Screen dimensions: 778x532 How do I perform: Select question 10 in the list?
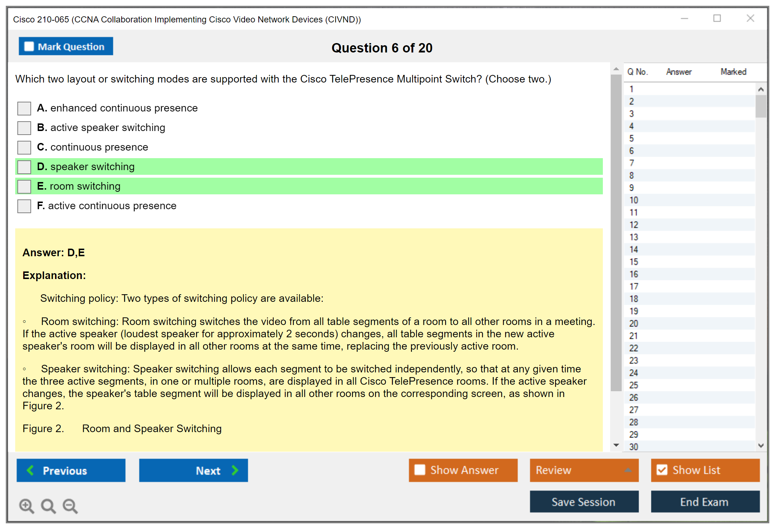pos(634,200)
